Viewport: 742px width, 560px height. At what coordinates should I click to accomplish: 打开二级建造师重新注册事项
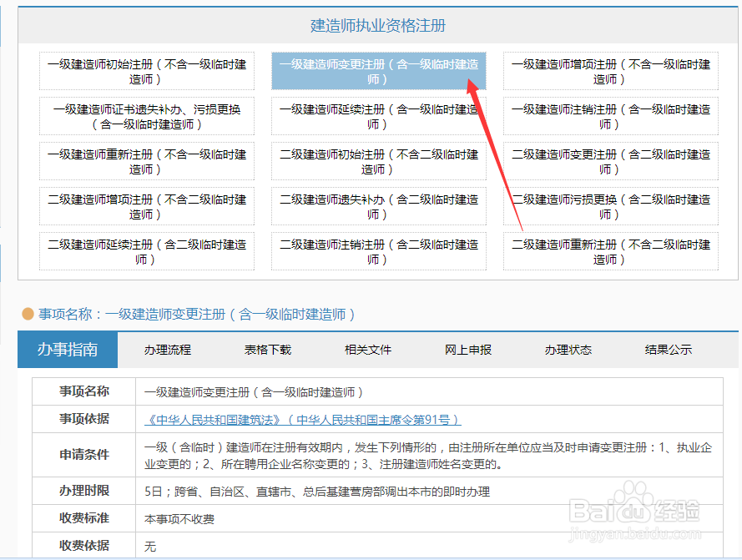point(609,251)
